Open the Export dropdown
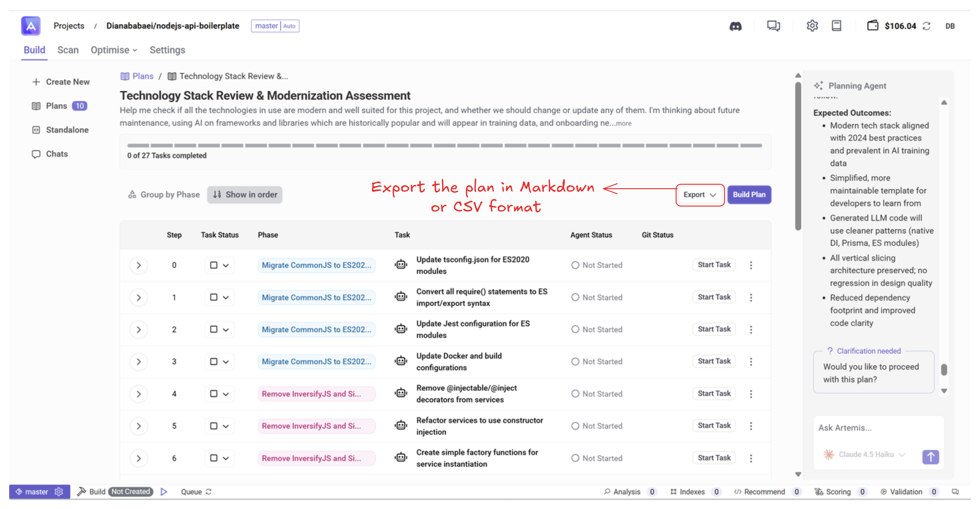The width and height of the screenshot is (980, 509). [699, 195]
